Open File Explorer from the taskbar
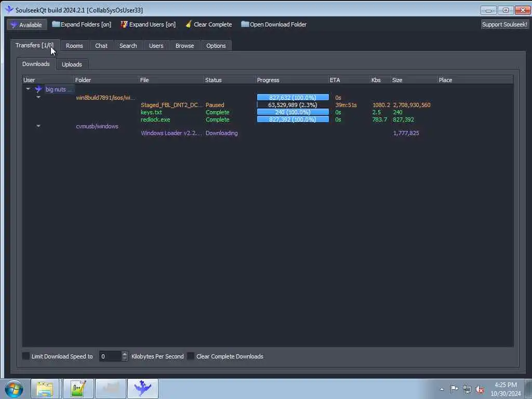Screen dimensions: 532x399 45,389
